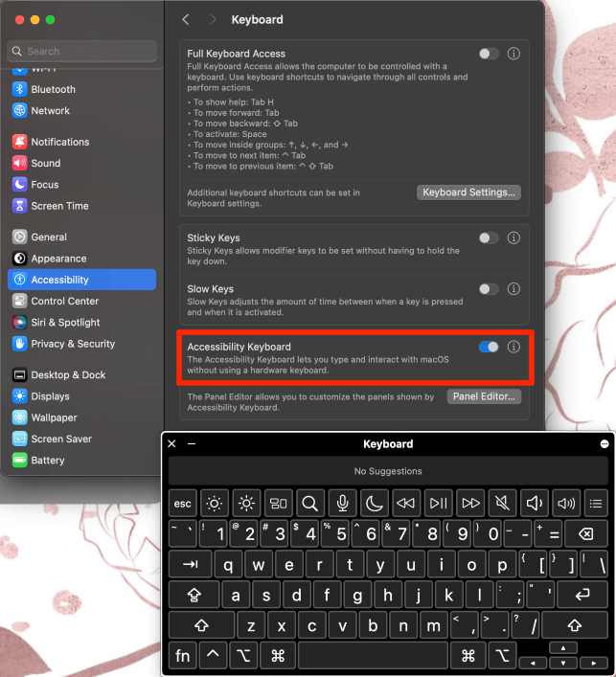Click the space bar key

coord(373,656)
